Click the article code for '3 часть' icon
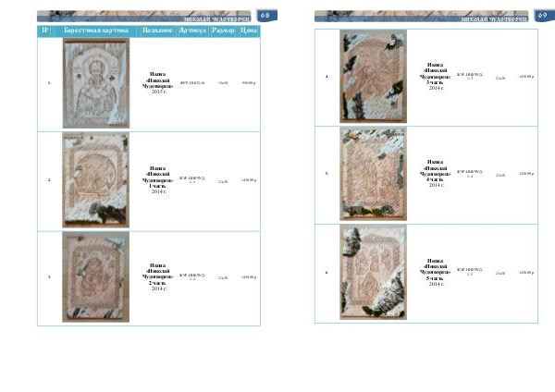 click(x=470, y=75)
